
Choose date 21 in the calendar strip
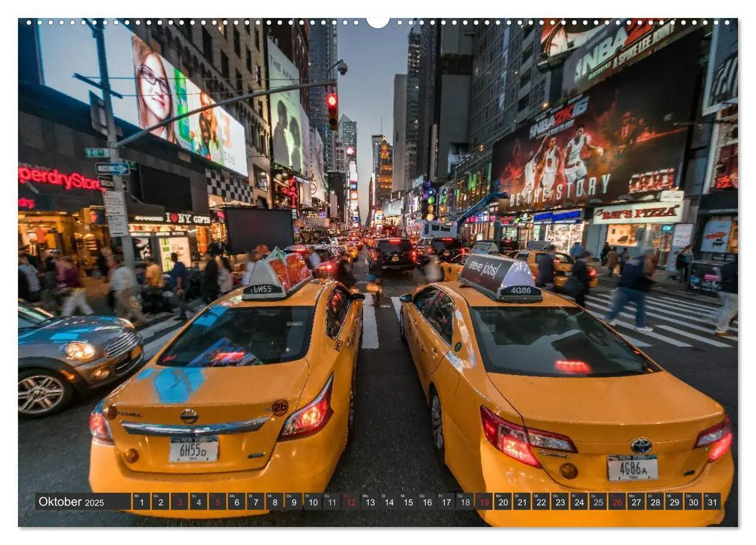tap(522, 502)
